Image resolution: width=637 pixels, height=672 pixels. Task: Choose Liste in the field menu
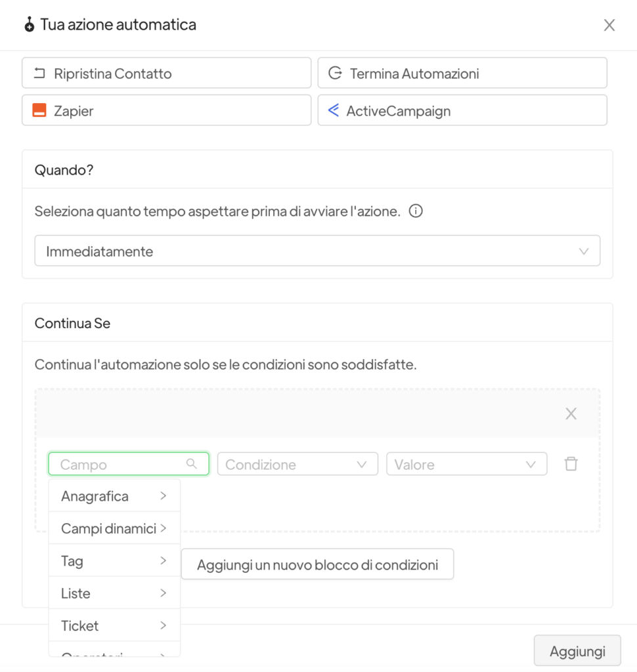(x=114, y=593)
